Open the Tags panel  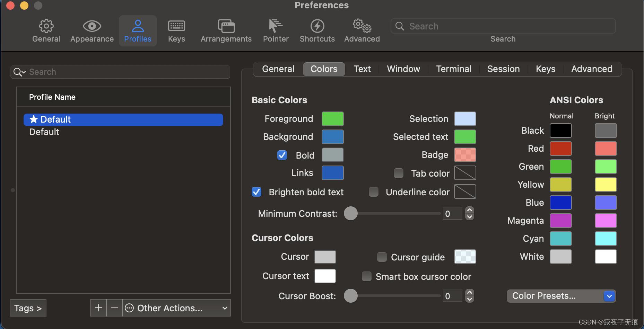pyautogui.click(x=28, y=308)
